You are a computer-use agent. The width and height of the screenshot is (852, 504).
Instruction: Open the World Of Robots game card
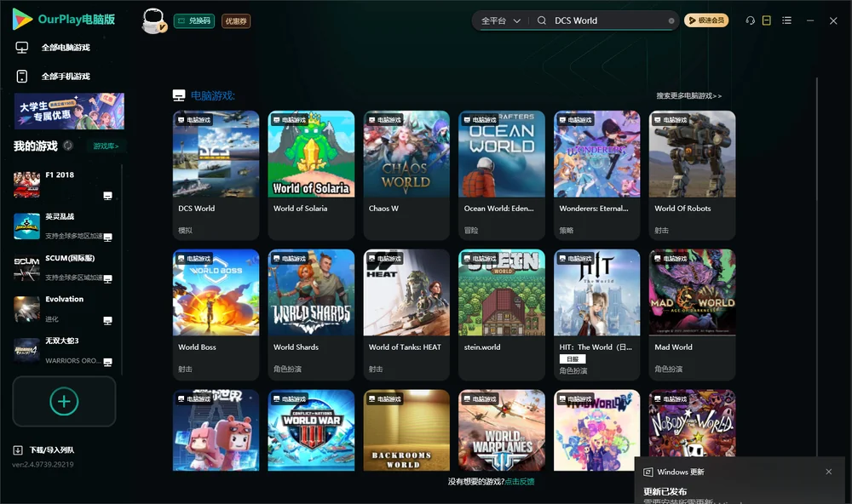point(692,175)
